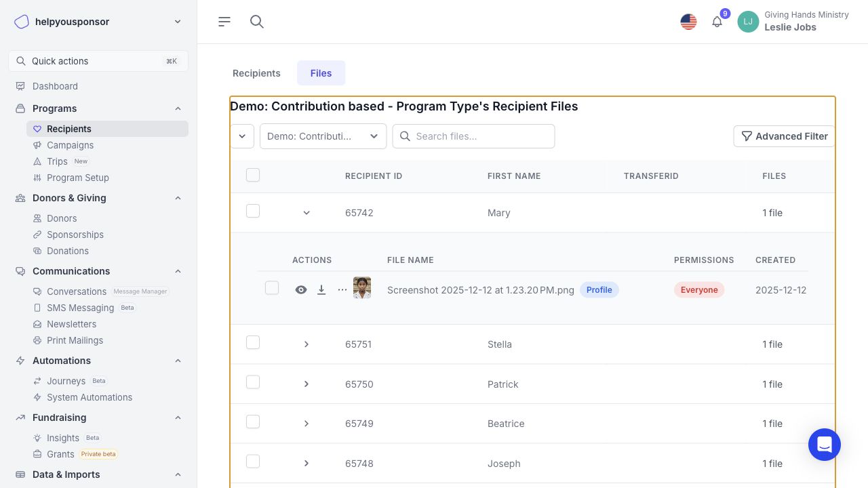868x488 pixels.
Task: Check the row for Stella
Action: pos(253,342)
